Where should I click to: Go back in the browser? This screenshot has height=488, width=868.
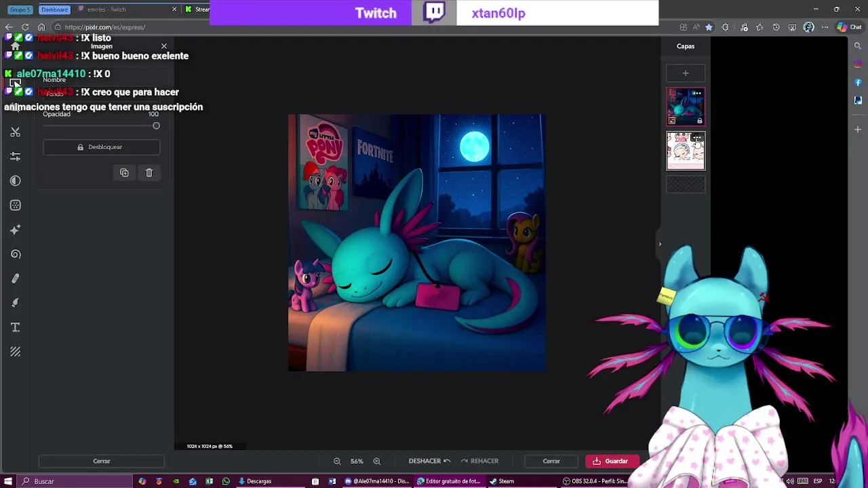(9, 27)
